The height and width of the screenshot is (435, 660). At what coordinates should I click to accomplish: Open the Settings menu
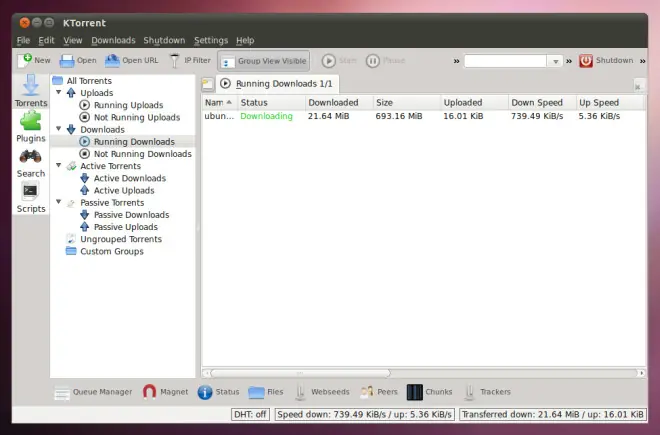point(210,40)
